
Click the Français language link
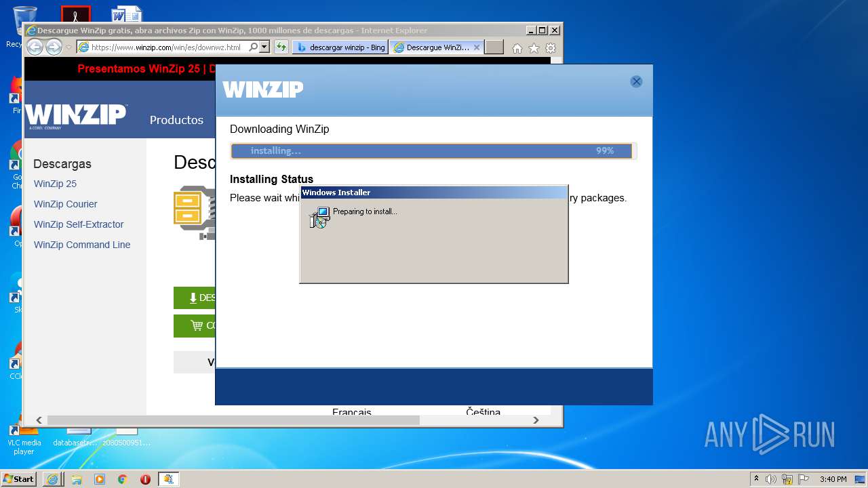pyautogui.click(x=351, y=411)
